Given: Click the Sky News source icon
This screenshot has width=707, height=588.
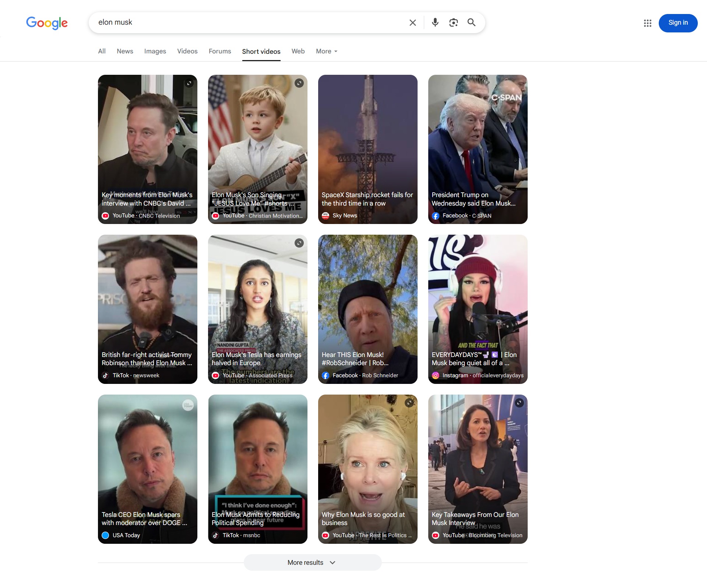Looking at the screenshot, I should click(326, 216).
